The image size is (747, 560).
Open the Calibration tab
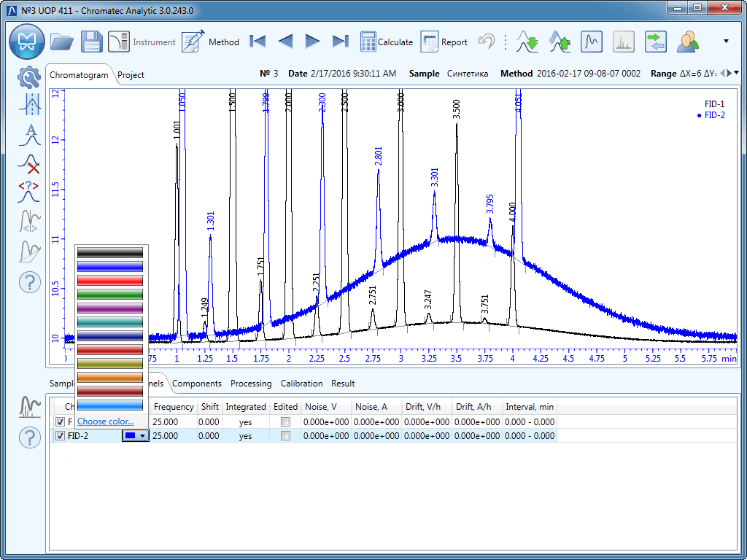[x=301, y=384]
